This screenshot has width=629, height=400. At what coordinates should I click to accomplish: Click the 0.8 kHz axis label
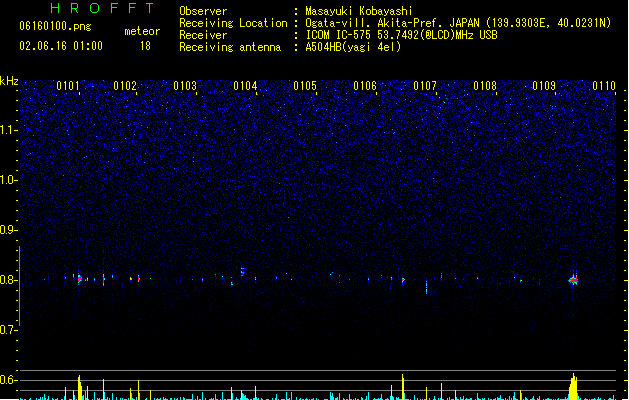point(8,280)
